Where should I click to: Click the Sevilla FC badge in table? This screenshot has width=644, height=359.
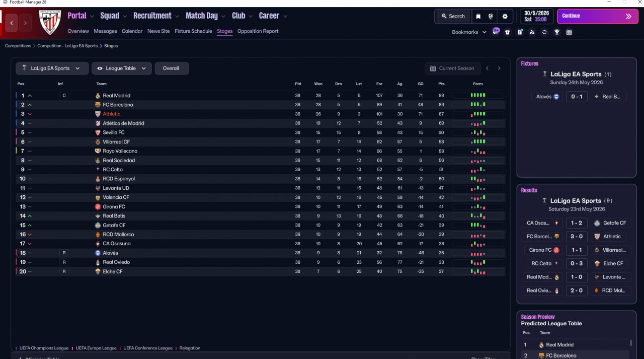pyautogui.click(x=98, y=132)
